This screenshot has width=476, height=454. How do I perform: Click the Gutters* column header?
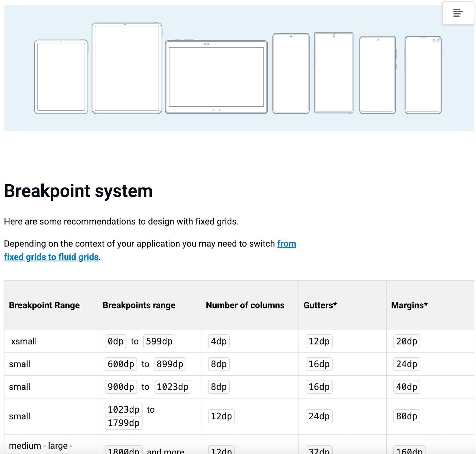click(320, 305)
